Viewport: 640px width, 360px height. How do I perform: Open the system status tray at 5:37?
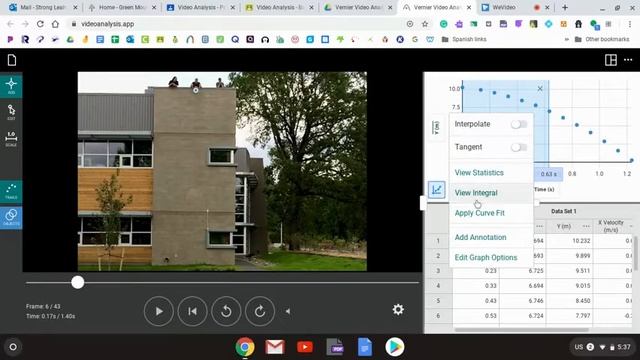[603, 347]
